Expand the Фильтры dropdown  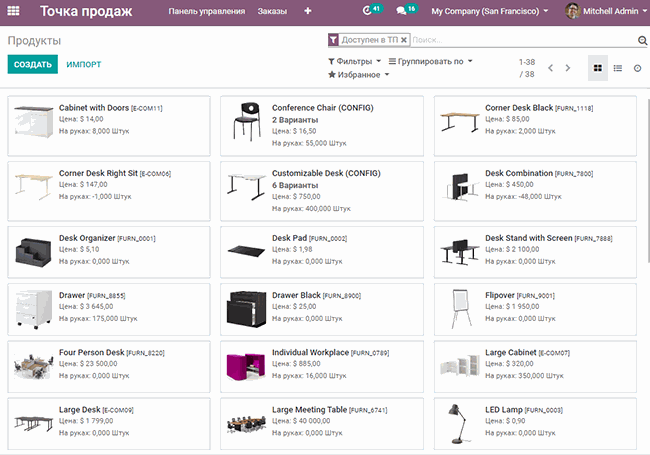point(354,61)
